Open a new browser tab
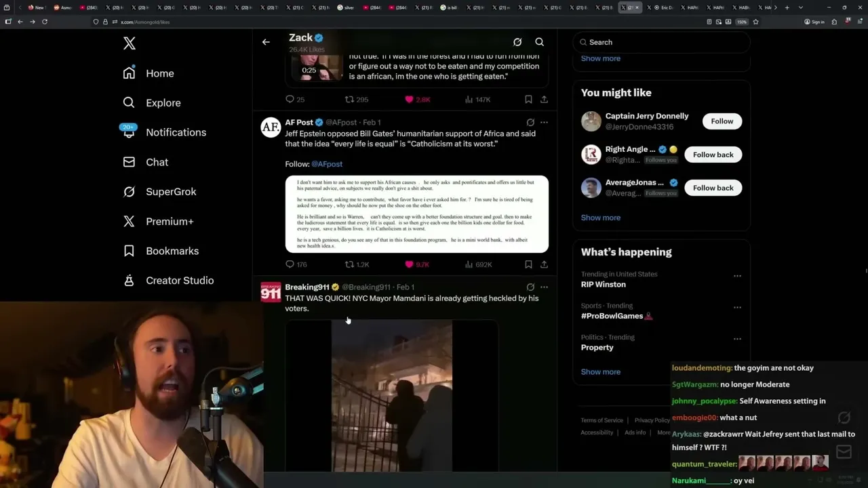Image resolution: width=868 pixels, height=488 pixels. tap(787, 7)
